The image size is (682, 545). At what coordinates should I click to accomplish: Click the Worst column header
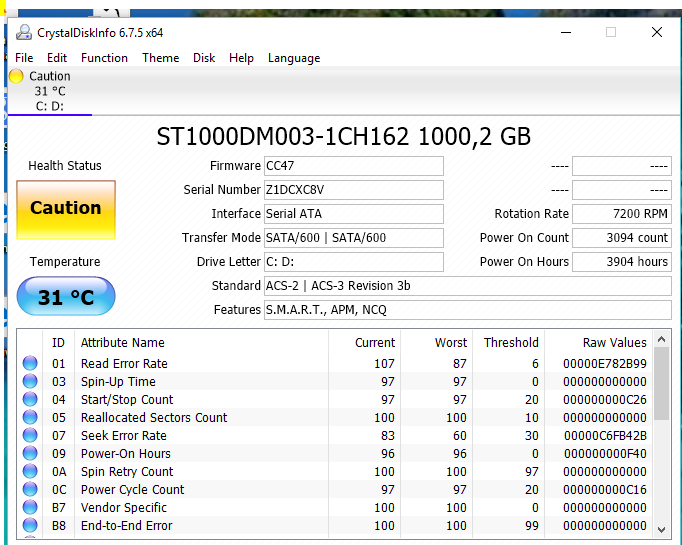(x=436, y=342)
